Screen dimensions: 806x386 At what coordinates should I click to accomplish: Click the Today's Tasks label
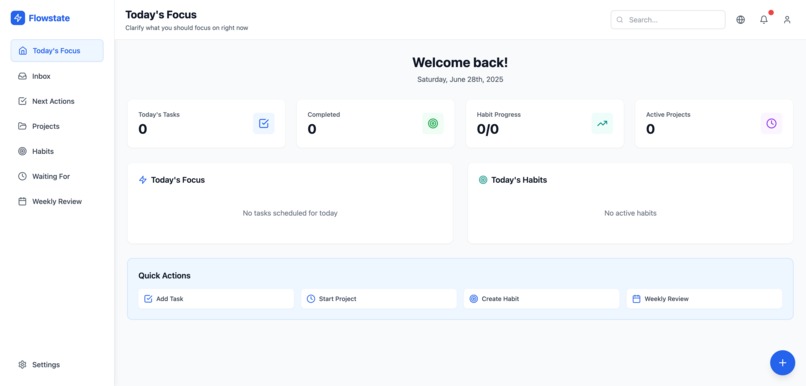[x=159, y=115]
